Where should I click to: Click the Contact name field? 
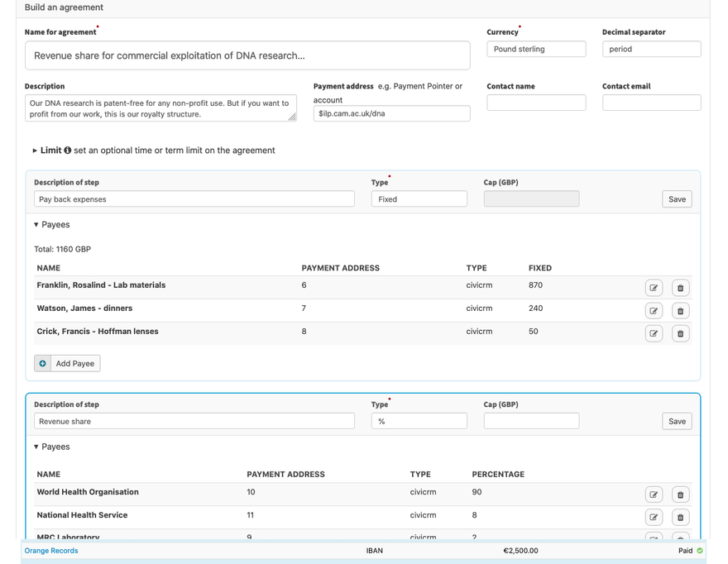pos(535,103)
